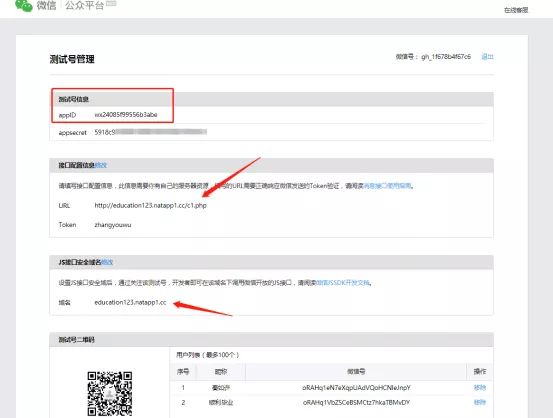Click the 用户列表（最多100个） label

coord(208,355)
